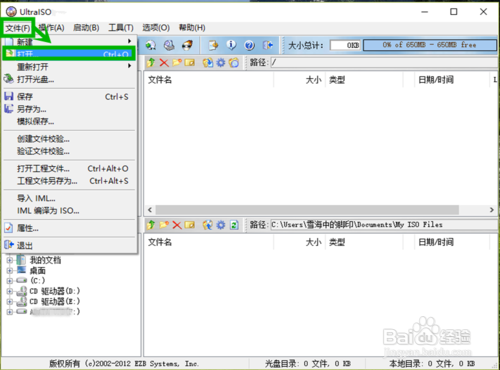Screen dimensions: 500x370
Task: Click the compress ISO disc toolbar icon
Action: coord(169,45)
